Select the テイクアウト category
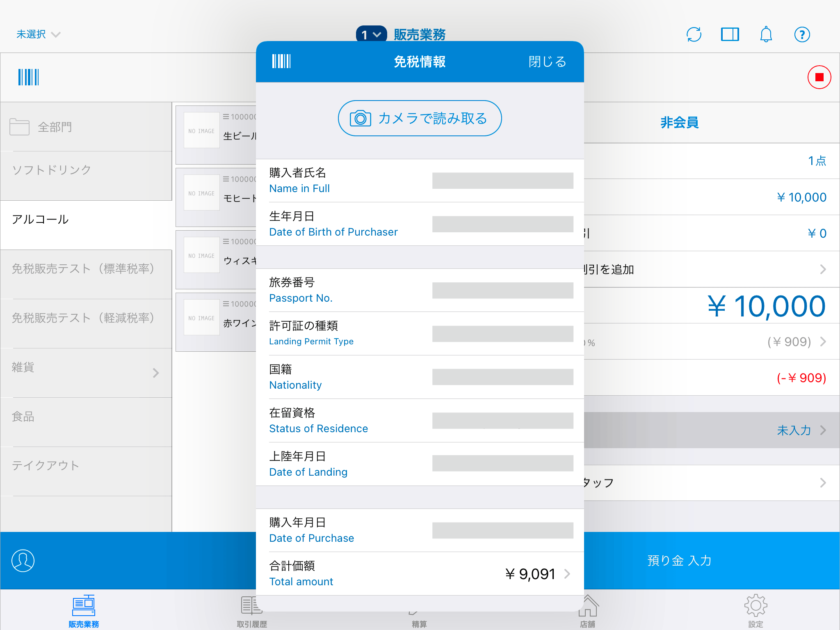Screen dimensions: 840x630 (x=86, y=471)
